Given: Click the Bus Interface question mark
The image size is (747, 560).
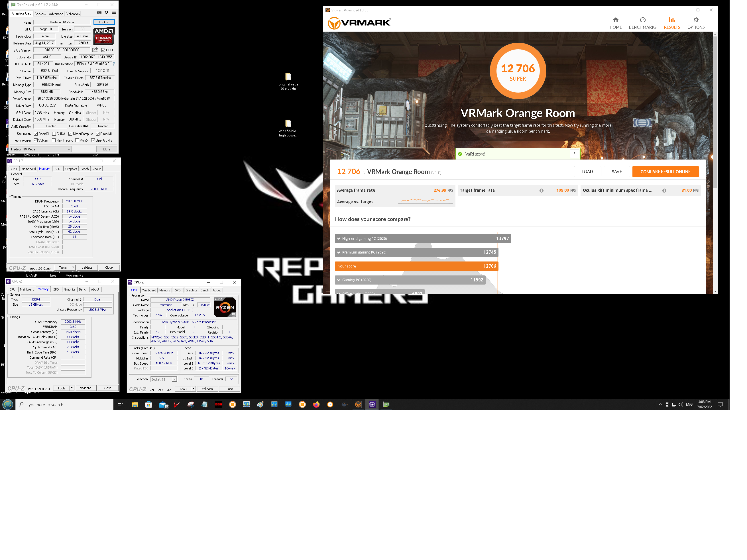Looking at the screenshot, I should pyautogui.click(x=113, y=64).
